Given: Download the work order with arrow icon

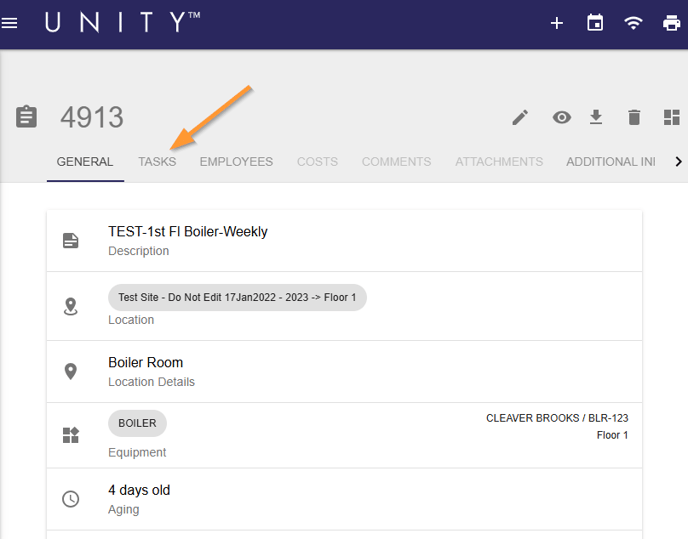Looking at the screenshot, I should tap(595, 117).
